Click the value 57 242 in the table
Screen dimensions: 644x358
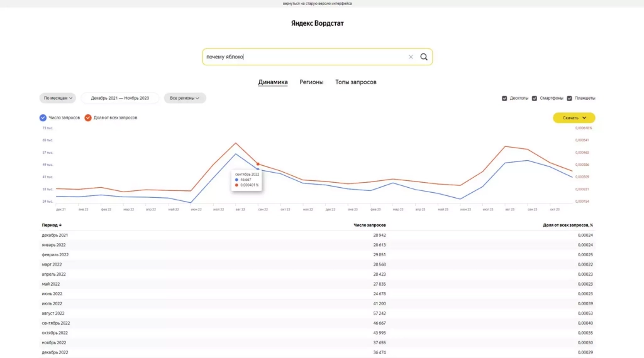(379, 313)
